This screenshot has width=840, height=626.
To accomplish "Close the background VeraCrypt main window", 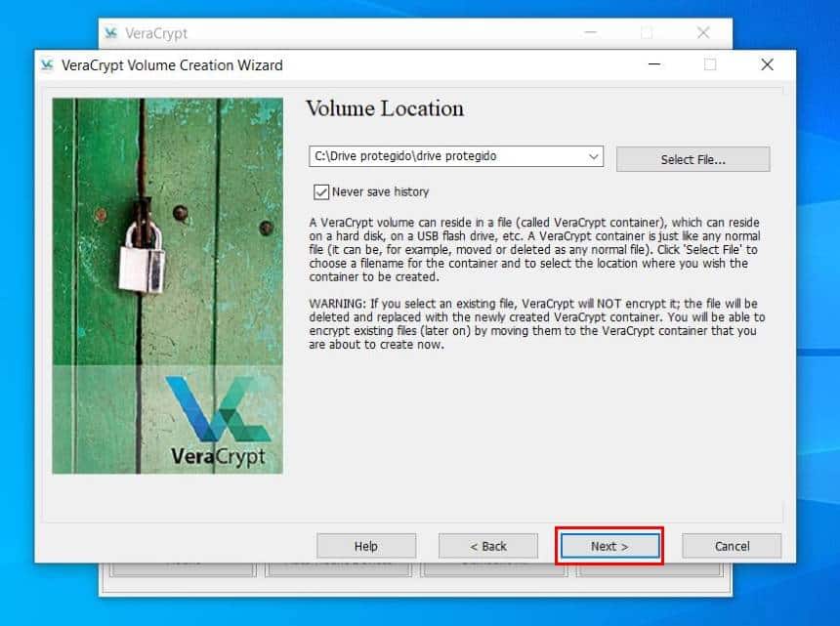I will 703,32.
